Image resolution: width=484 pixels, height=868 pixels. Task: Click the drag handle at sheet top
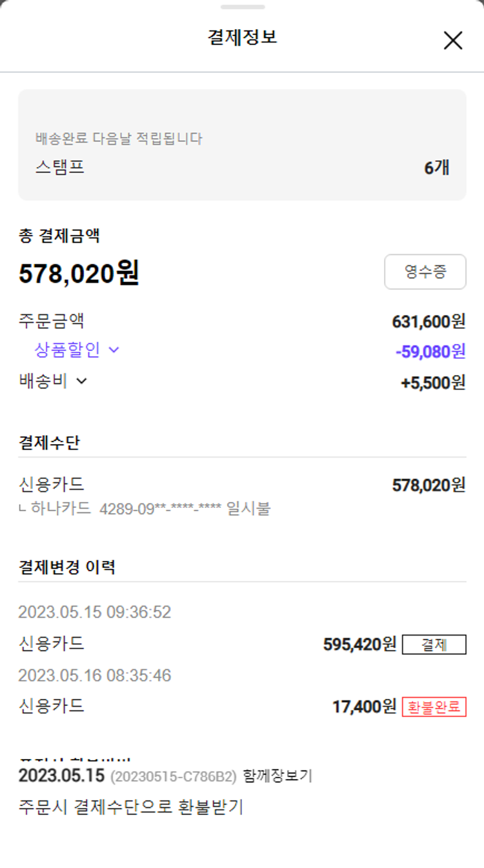(x=242, y=7)
